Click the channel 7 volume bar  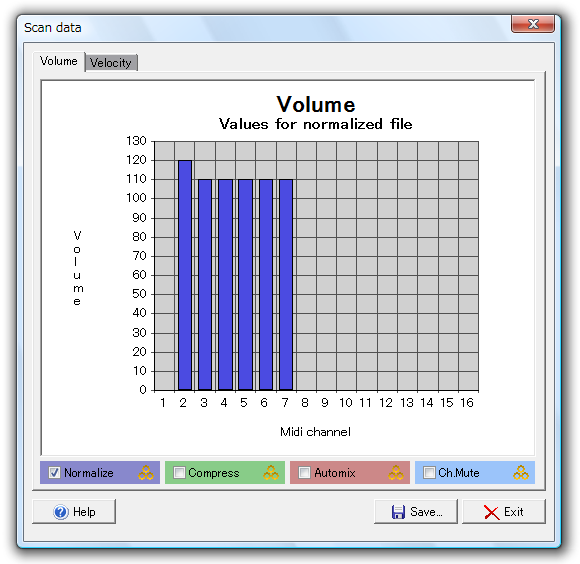click(286, 285)
